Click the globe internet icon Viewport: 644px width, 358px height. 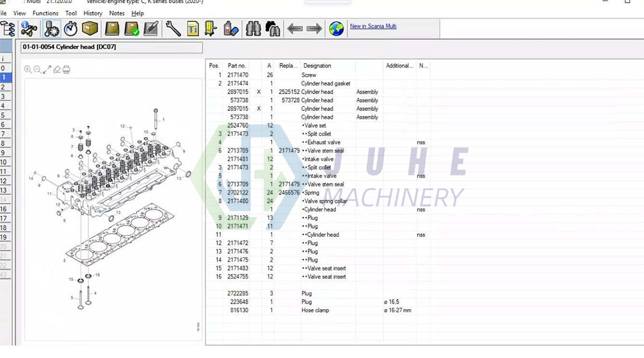click(x=336, y=28)
